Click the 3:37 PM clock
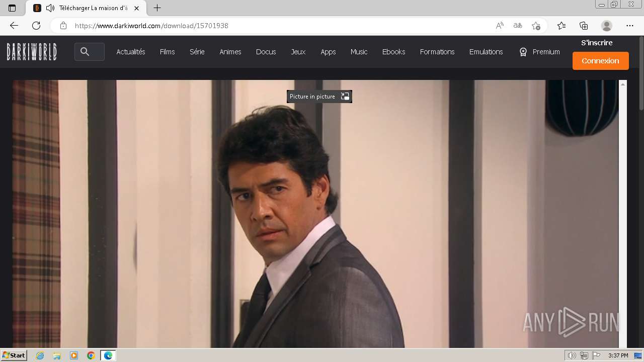This screenshot has width=644, height=362. pyautogui.click(x=618, y=355)
